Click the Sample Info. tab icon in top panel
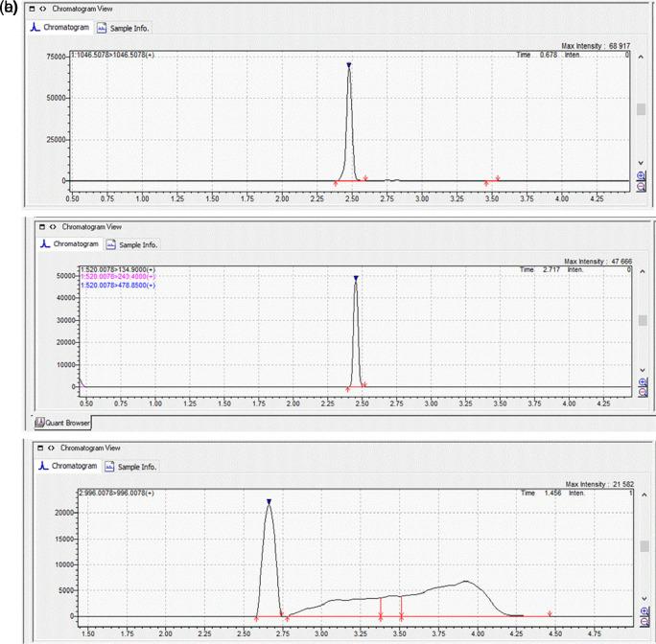The width and height of the screenshot is (656, 644). click(102, 28)
